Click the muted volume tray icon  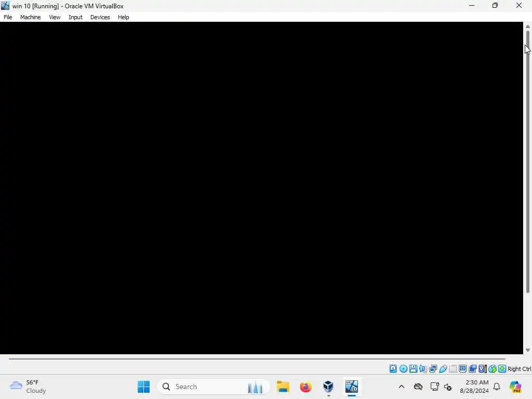click(448, 387)
